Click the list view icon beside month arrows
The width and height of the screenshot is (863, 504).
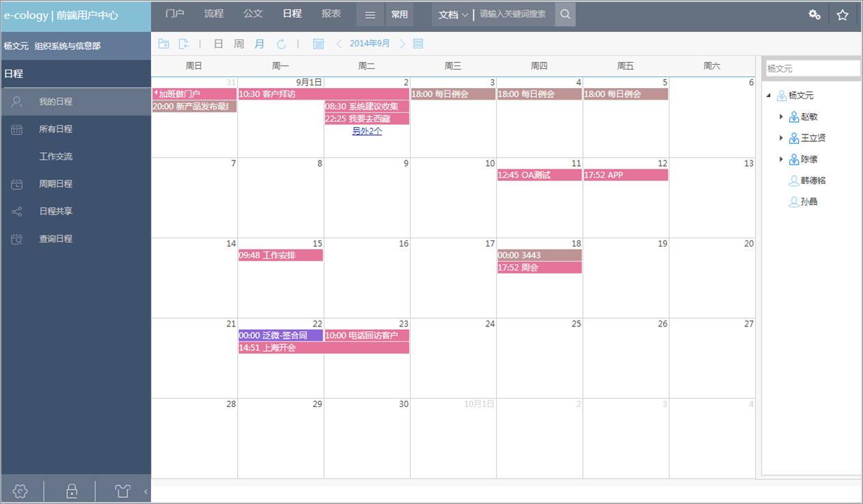[418, 44]
